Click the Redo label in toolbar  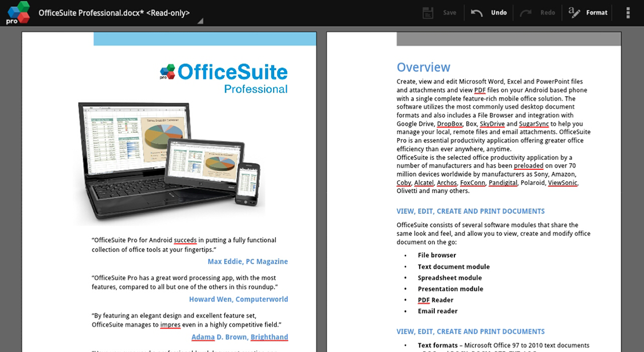(547, 13)
